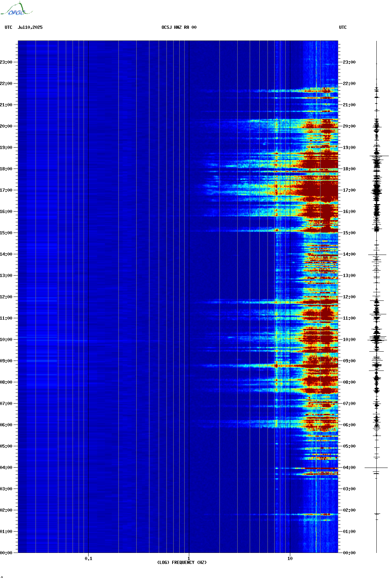
Task: Click the left '17:00' time label
Action: [x=6, y=190]
